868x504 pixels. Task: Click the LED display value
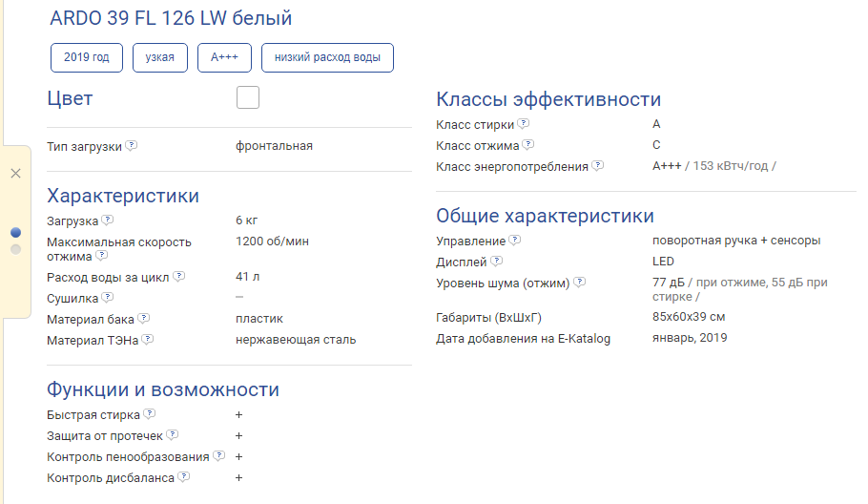coord(663,262)
